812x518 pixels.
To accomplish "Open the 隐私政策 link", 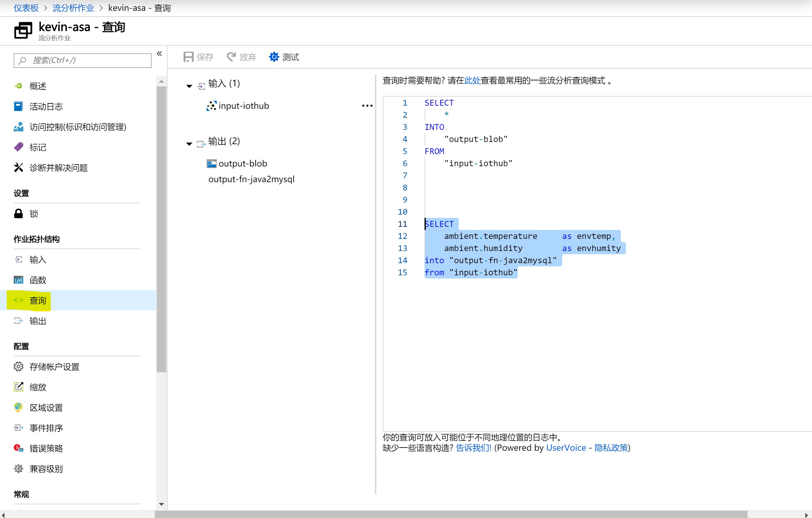I will (x=611, y=448).
